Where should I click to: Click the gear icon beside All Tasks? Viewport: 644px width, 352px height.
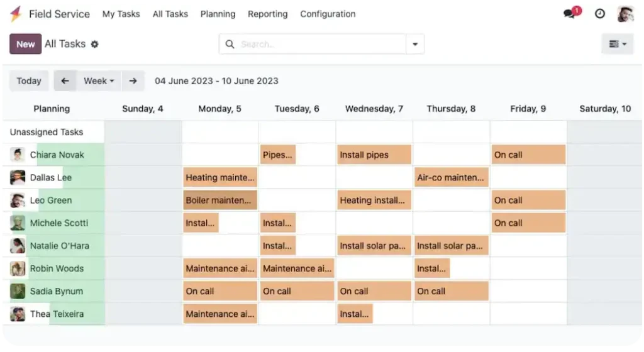point(95,44)
